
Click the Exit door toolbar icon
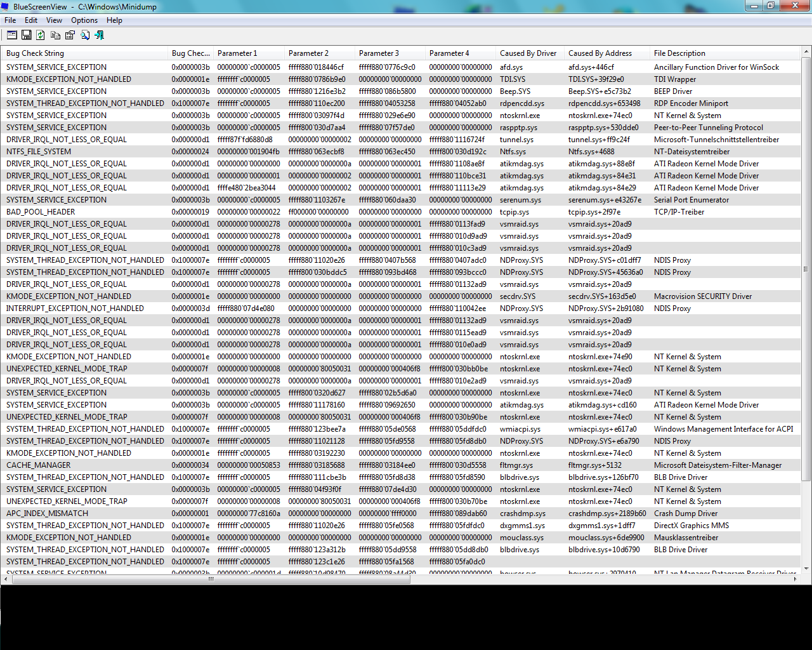click(99, 35)
